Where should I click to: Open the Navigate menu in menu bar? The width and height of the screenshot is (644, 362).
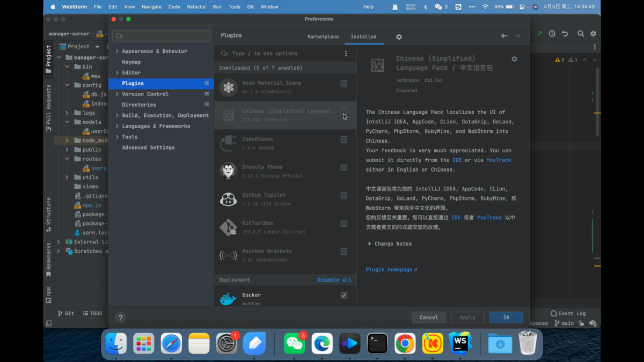[151, 7]
